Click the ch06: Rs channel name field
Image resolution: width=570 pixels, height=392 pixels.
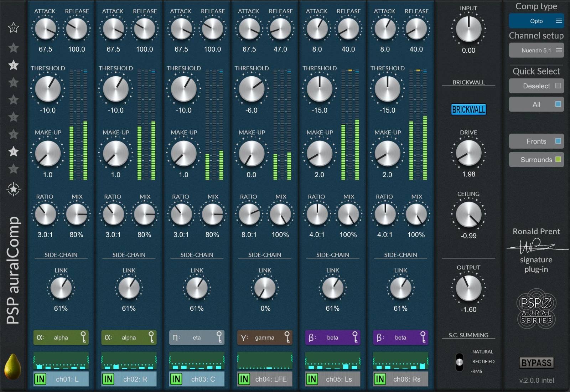tap(407, 379)
